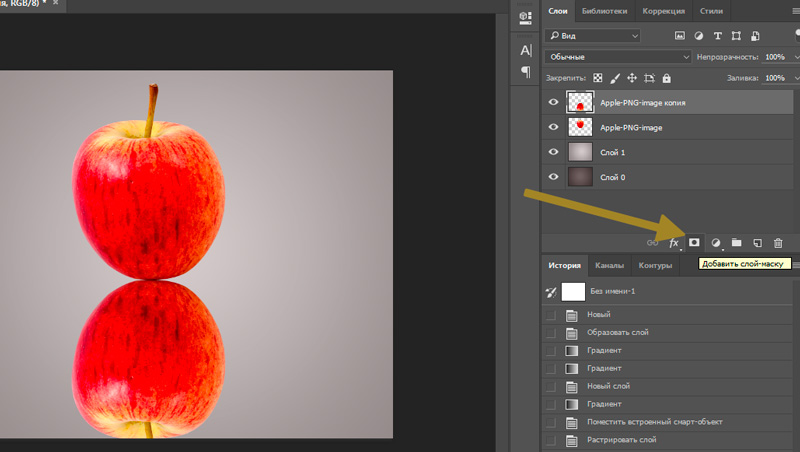Viewport: 800px width, 452px height.
Task: Click the lock all padlock icon
Action: pos(667,78)
